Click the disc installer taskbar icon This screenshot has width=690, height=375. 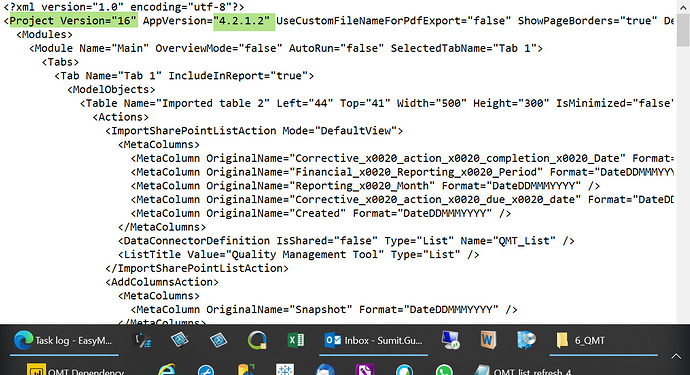pos(526,340)
